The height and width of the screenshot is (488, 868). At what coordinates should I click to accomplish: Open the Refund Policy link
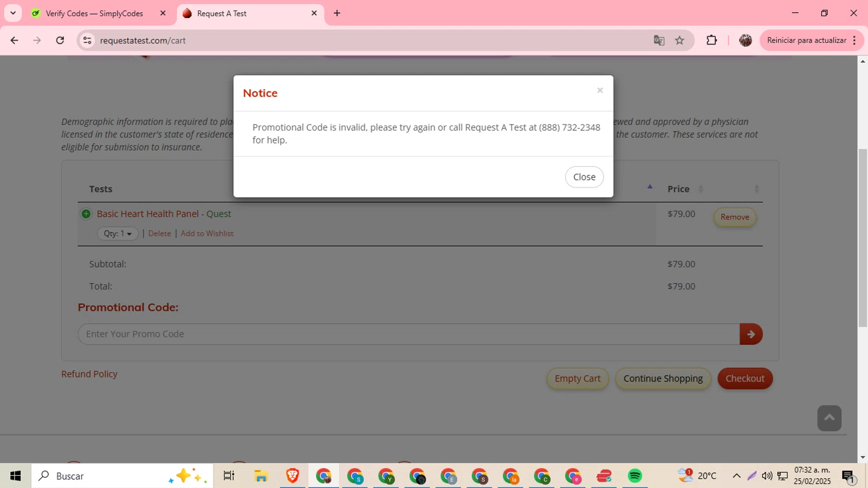(89, 375)
